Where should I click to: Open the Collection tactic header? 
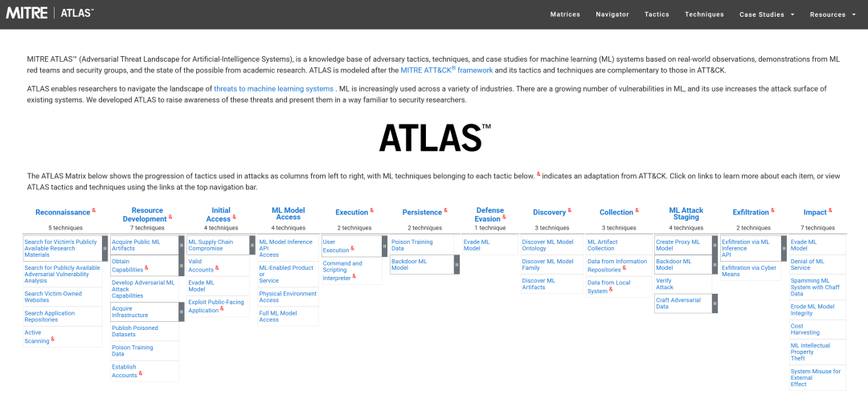616,212
